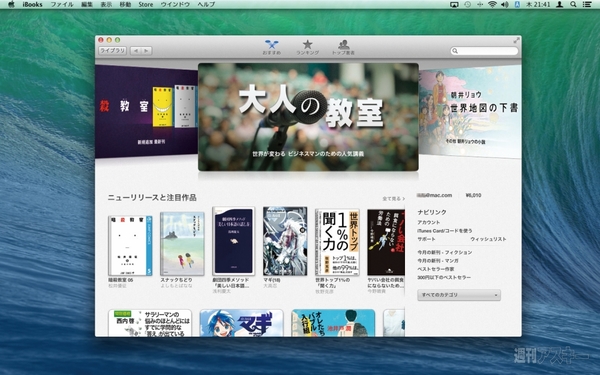Open iTunes Card/コードを使う link
Viewport: 600px width, 375px height.
coord(445,231)
